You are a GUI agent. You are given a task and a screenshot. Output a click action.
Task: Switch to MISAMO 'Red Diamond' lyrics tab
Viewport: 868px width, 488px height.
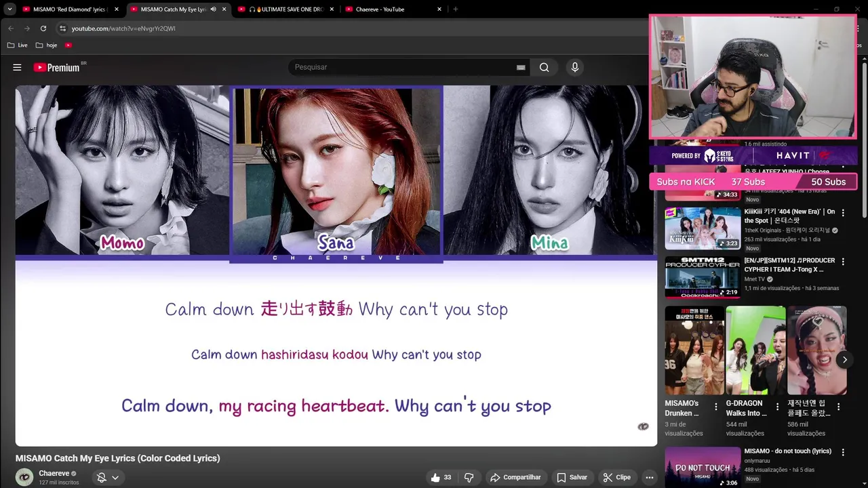(71, 9)
